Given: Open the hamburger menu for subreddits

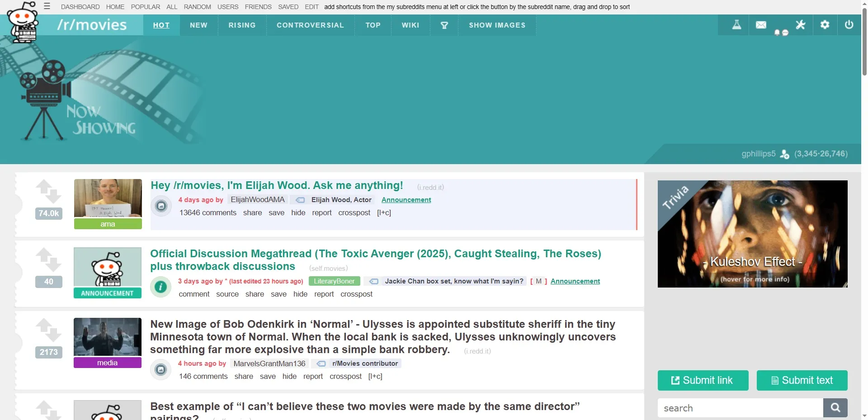Looking at the screenshot, I should pyautogui.click(x=47, y=6).
